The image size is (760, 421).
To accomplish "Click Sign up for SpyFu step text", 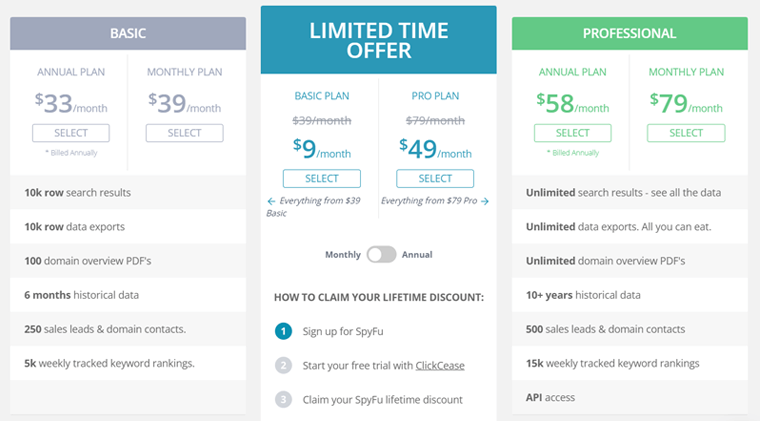I will pyautogui.click(x=343, y=331).
